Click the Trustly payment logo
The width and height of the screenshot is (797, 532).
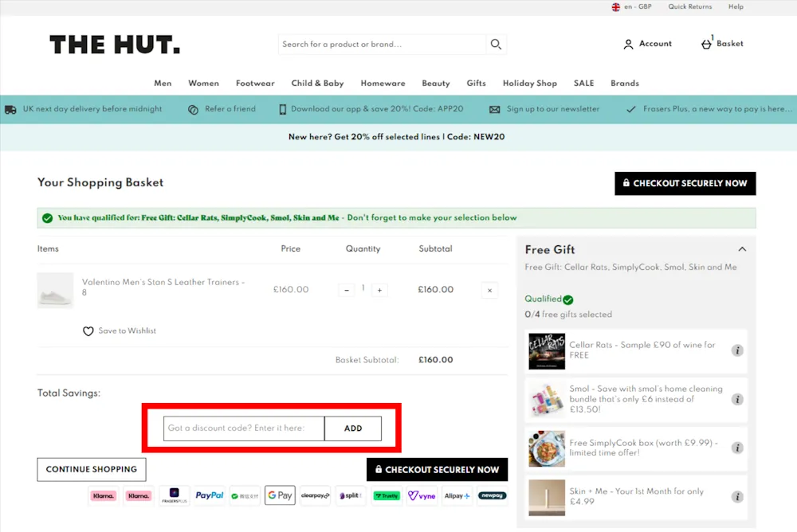point(387,495)
